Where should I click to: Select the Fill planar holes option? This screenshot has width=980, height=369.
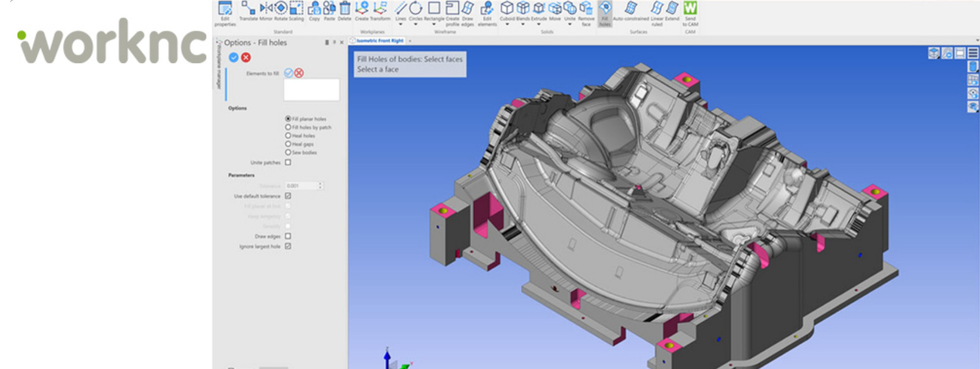click(288, 119)
